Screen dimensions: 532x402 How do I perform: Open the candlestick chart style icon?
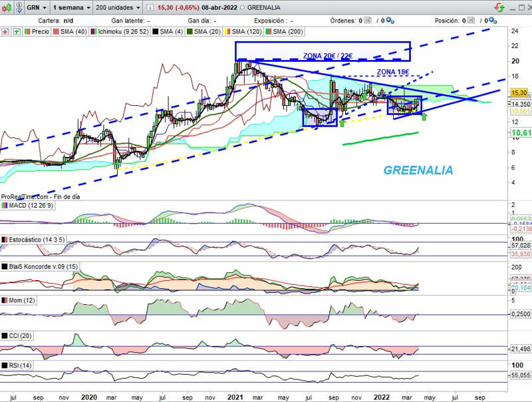7,7
